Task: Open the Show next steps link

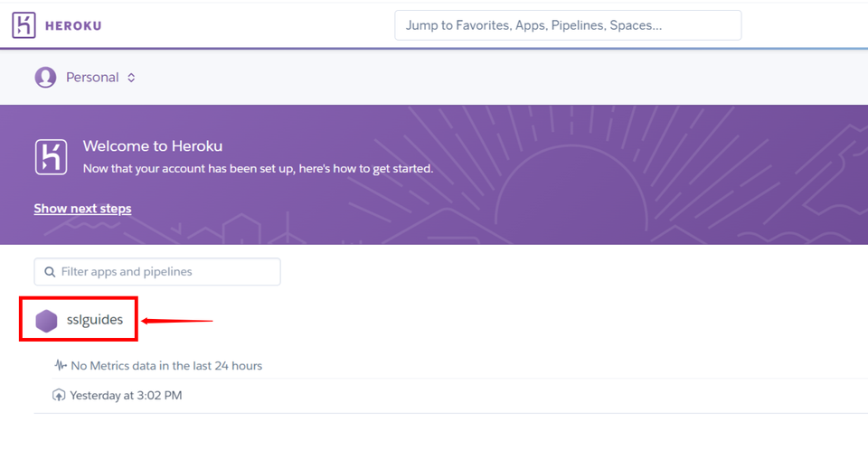Action: click(x=82, y=209)
